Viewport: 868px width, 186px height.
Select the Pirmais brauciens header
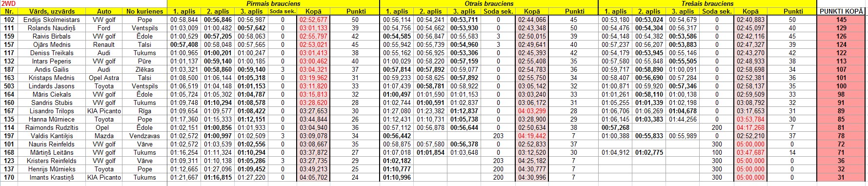click(273, 3)
